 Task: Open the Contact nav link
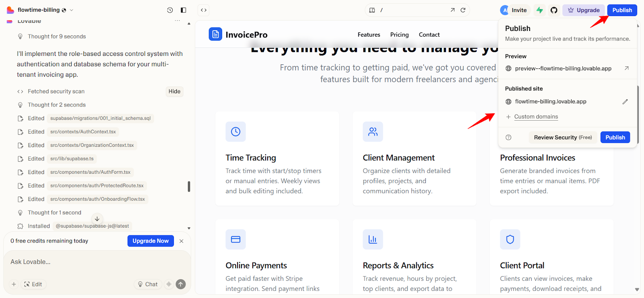click(429, 35)
